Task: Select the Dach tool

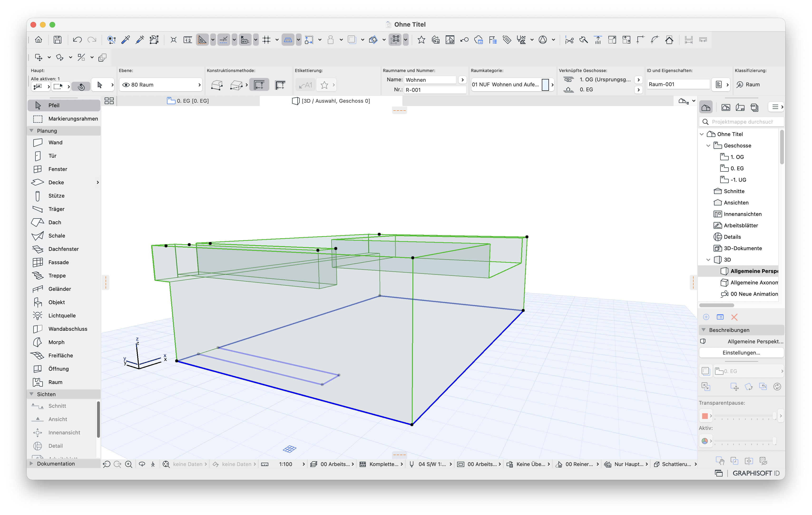Action: point(64,223)
